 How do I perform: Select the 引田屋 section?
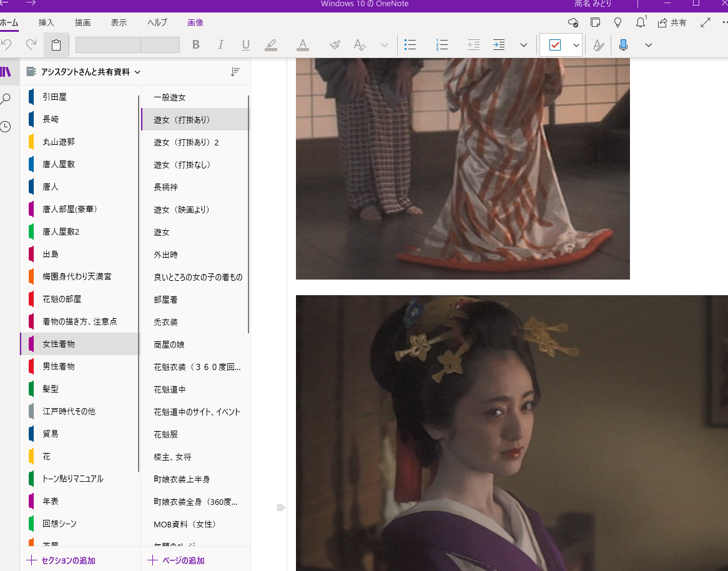(80, 97)
